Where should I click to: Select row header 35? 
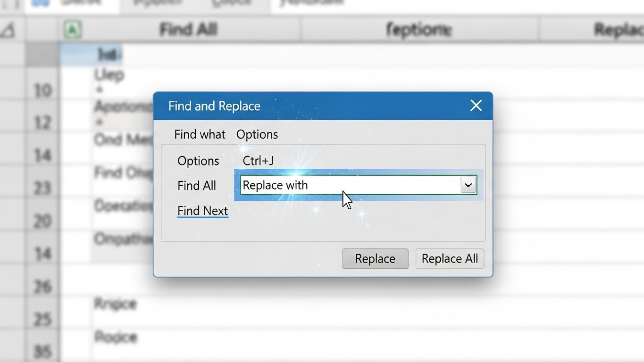(x=42, y=351)
